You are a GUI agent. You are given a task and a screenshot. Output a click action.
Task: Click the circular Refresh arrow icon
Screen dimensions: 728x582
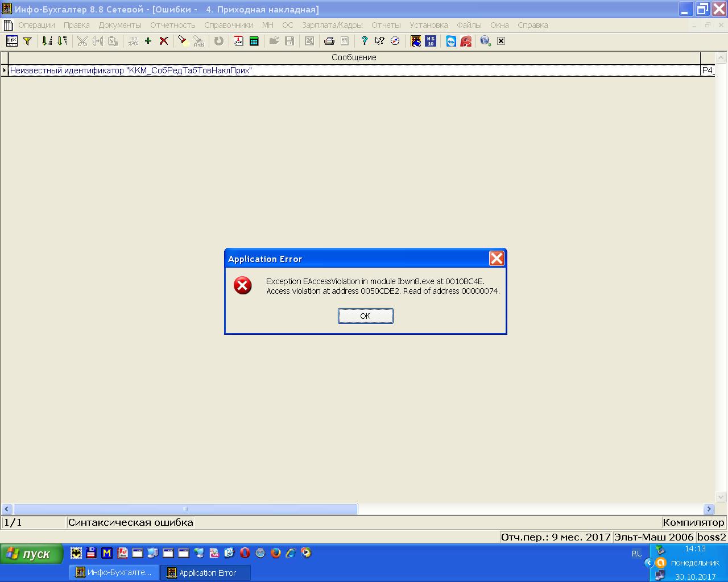pyautogui.click(x=219, y=41)
